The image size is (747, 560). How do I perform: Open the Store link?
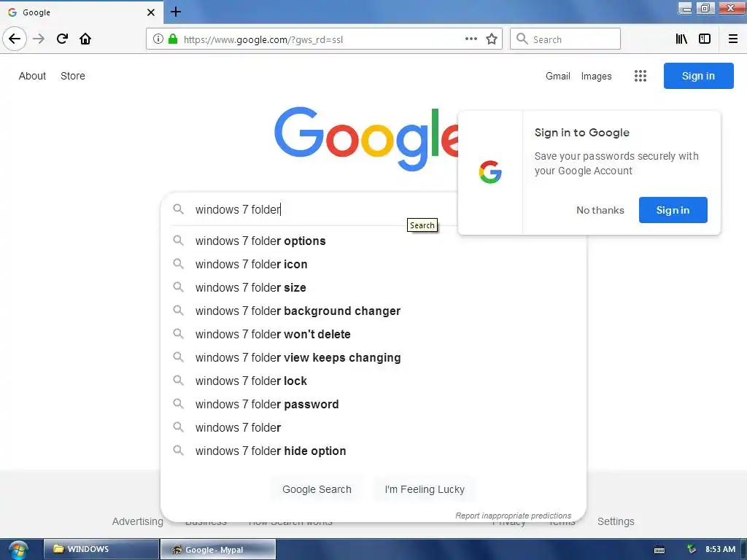73,76
